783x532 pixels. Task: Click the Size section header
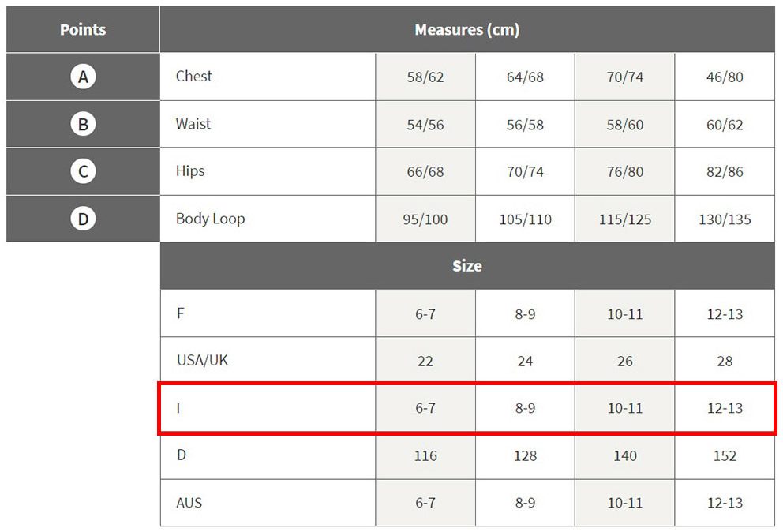(466, 266)
